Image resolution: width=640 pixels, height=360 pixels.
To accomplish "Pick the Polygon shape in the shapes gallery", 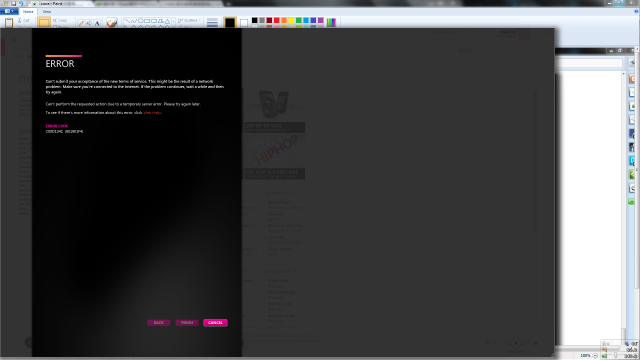I will (160, 21).
